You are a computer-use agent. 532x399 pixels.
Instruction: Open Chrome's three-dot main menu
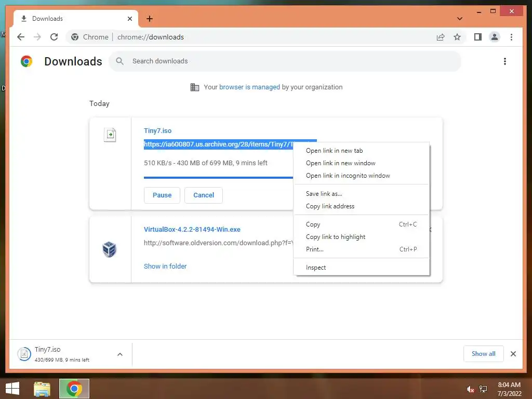tap(511, 37)
